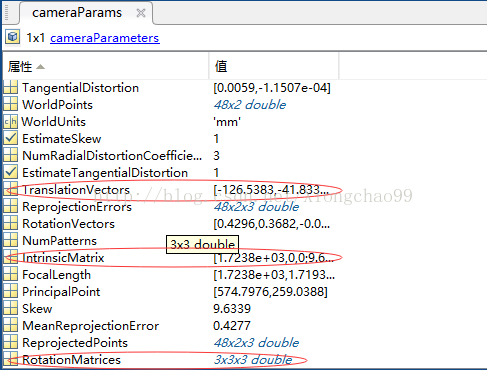
Task: Click the Skew matrix icon
Action: pos(10,309)
